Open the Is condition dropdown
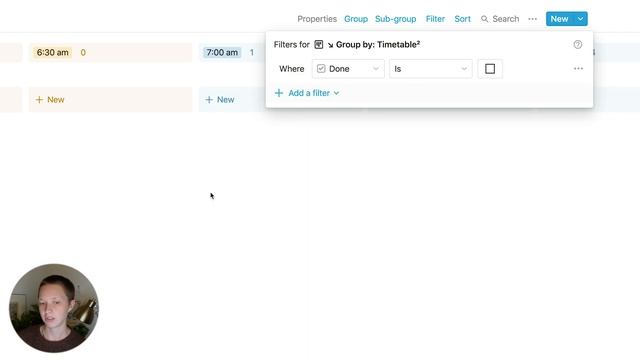The image size is (640, 360). click(431, 69)
